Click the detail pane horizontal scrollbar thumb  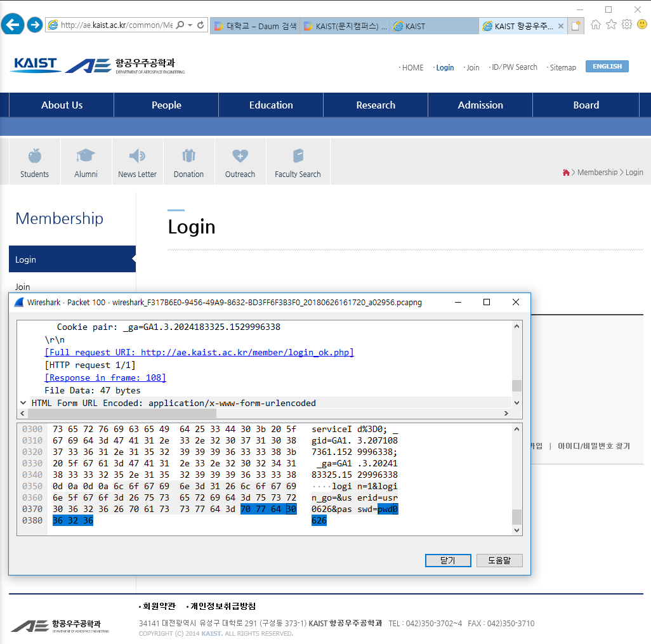122,414
